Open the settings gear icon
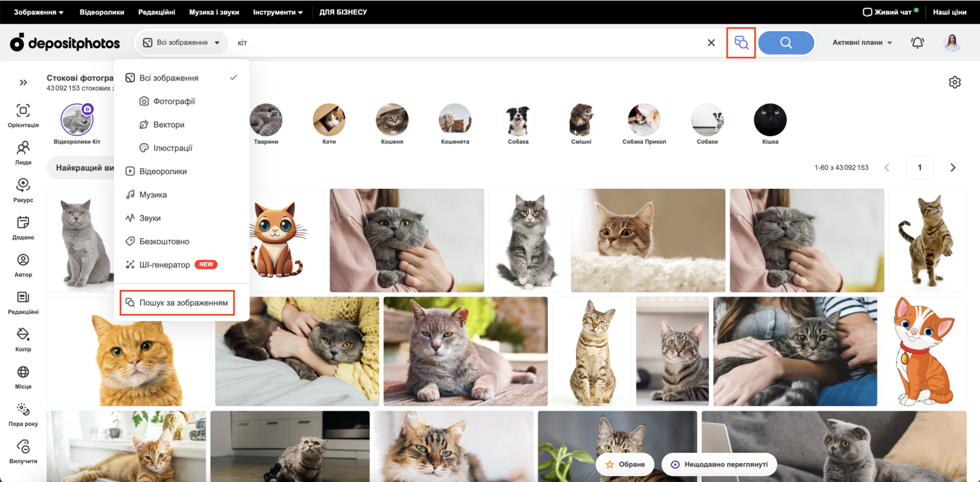This screenshot has width=980, height=482. (955, 82)
